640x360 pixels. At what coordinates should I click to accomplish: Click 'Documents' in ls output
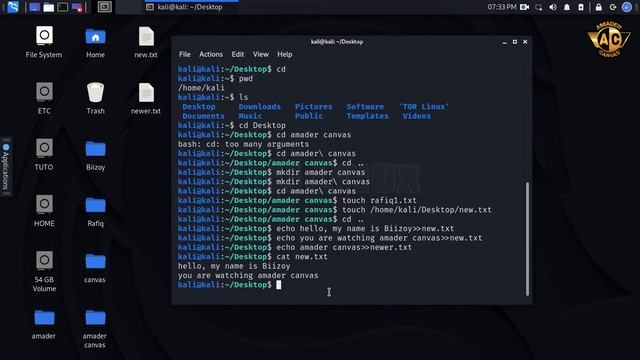coord(203,116)
